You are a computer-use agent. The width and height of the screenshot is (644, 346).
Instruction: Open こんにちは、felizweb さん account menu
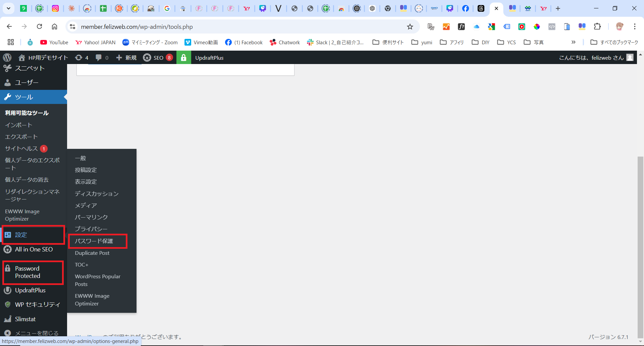click(x=596, y=58)
